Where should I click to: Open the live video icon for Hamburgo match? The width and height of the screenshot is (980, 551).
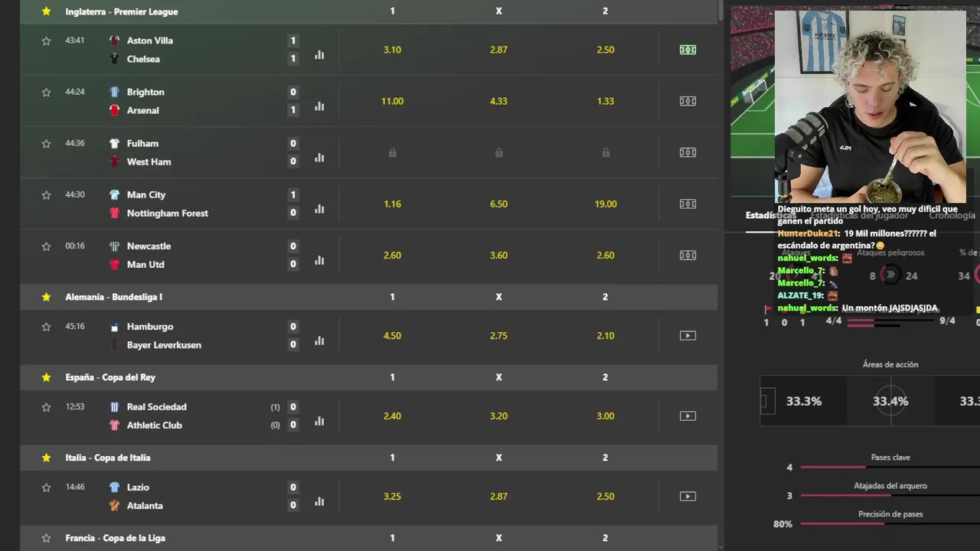pos(688,335)
